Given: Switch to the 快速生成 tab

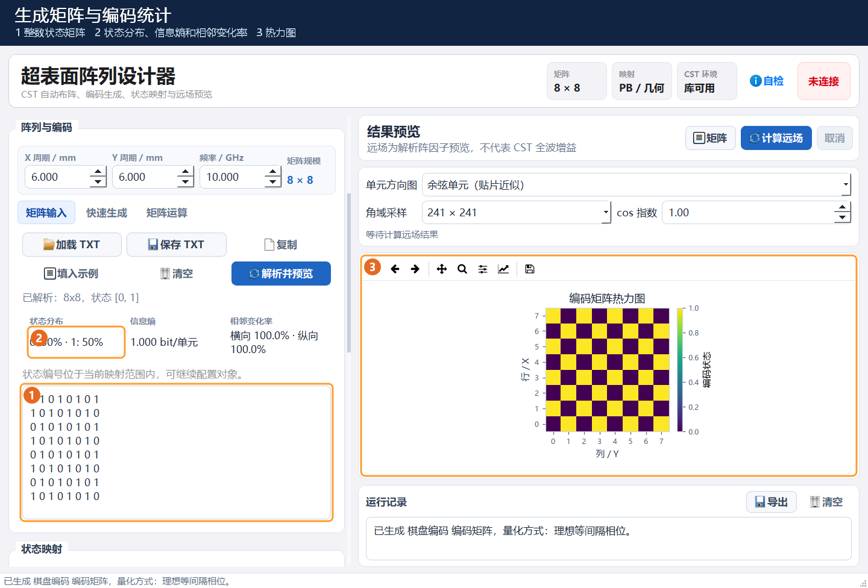Looking at the screenshot, I should tap(107, 213).
